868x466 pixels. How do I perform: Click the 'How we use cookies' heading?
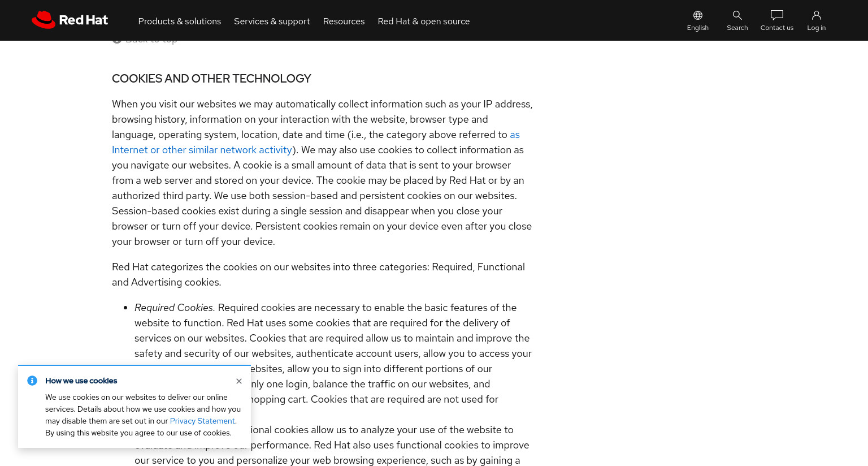[81, 381]
